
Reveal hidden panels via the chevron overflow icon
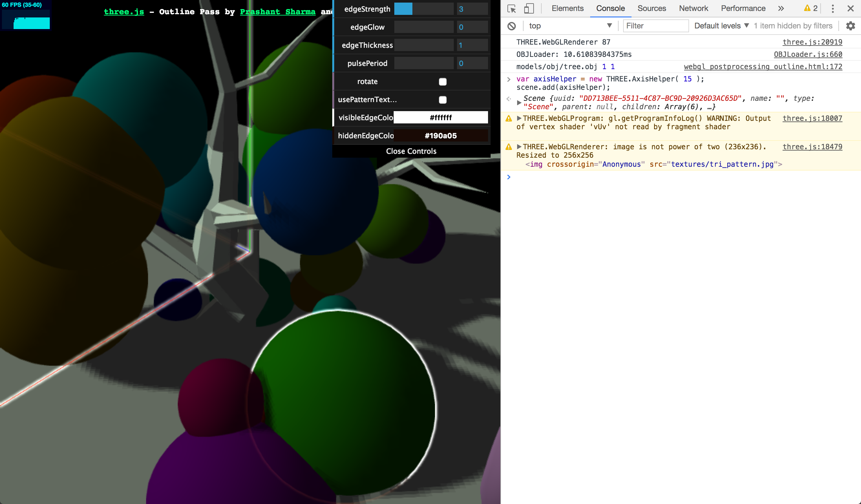pyautogui.click(x=781, y=8)
